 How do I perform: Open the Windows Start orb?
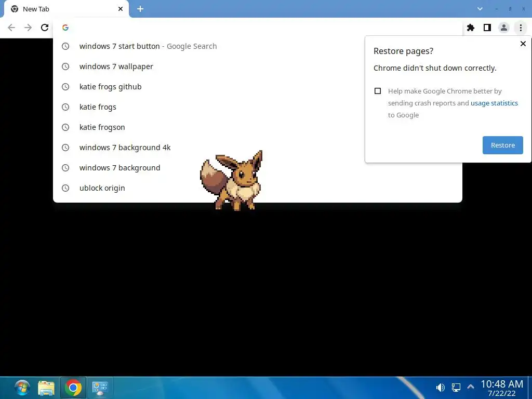(x=22, y=388)
